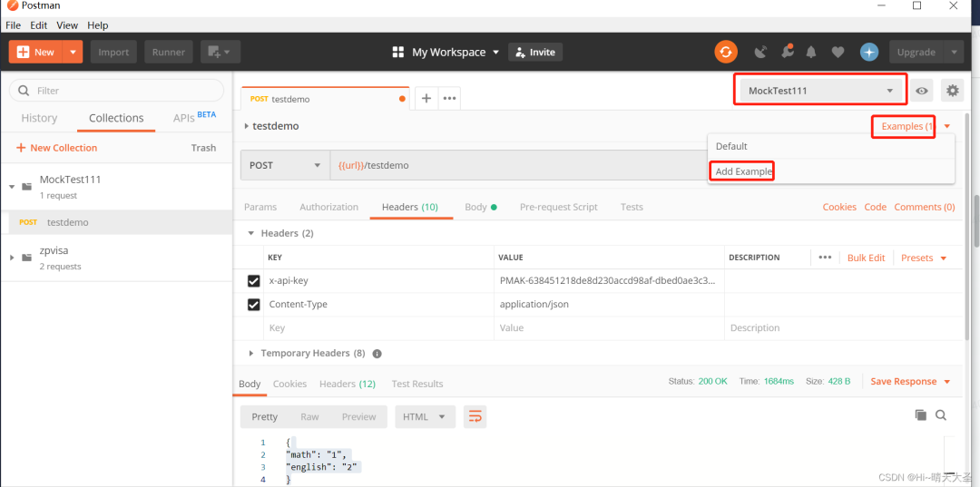Open environment quick look eye icon
Viewport: 980px width, 487px height.
[x=921, y=91]
